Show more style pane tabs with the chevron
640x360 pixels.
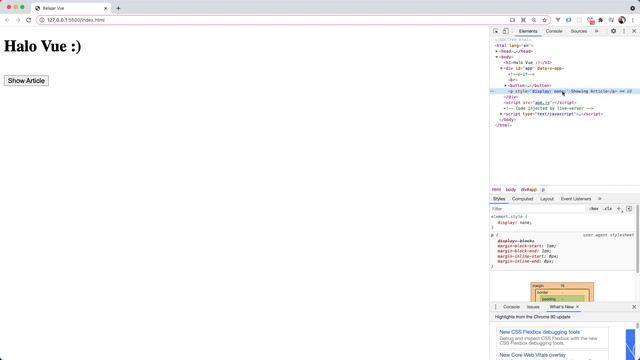pos(600,199)
